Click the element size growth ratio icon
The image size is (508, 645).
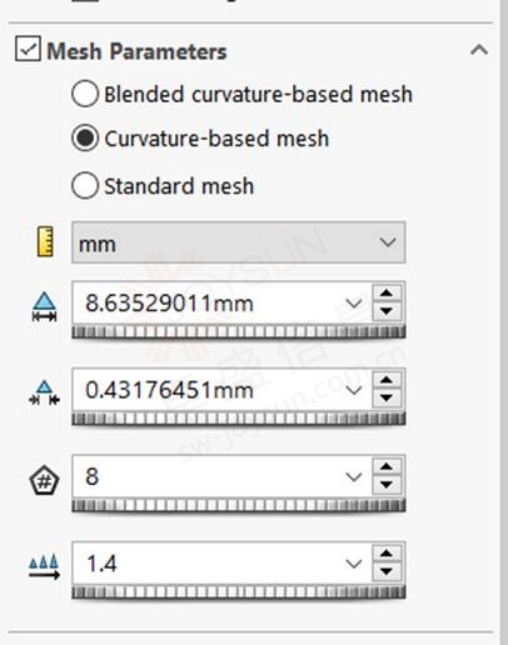coord(44,567)
